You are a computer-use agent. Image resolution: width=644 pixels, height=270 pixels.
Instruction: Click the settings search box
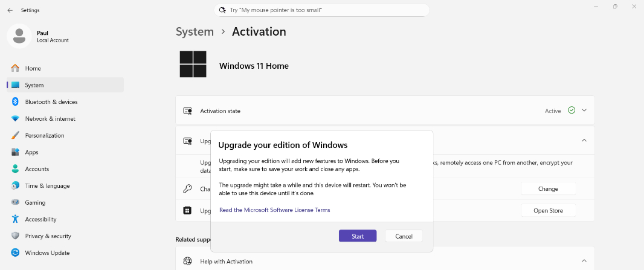pos(321,10)
